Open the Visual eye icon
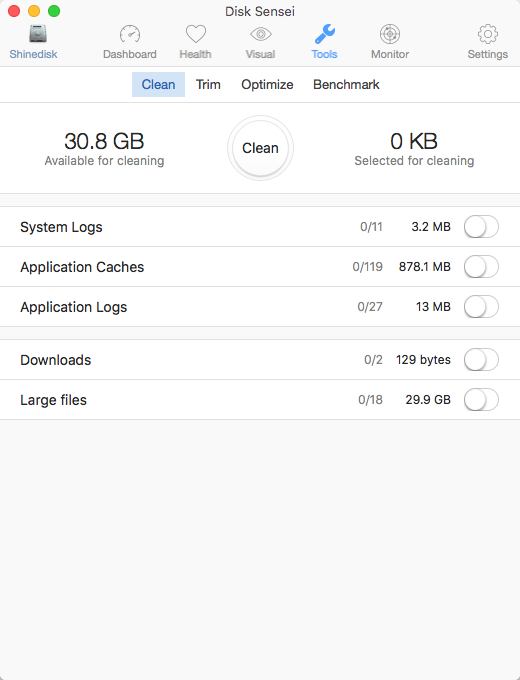Screen dimensions: 520x680 point(260,34)
